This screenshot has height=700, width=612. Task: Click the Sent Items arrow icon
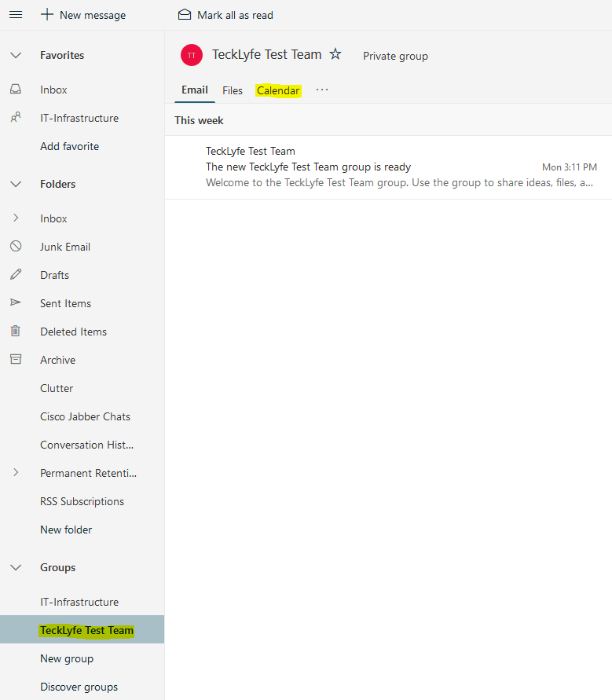(x=16, y=303)
